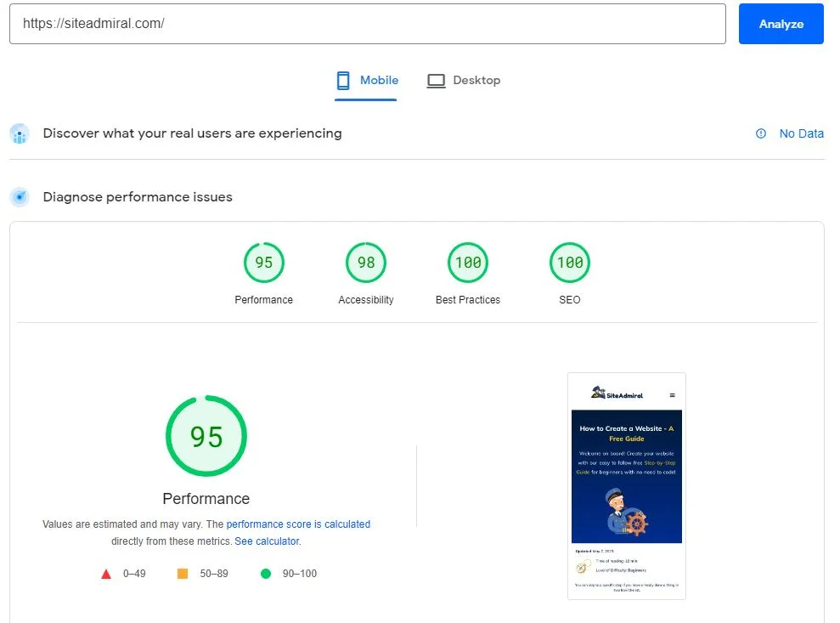Select the SEO score gauge showing 100
The width and height of the screenshot is (840, 623).
[569, 263]
